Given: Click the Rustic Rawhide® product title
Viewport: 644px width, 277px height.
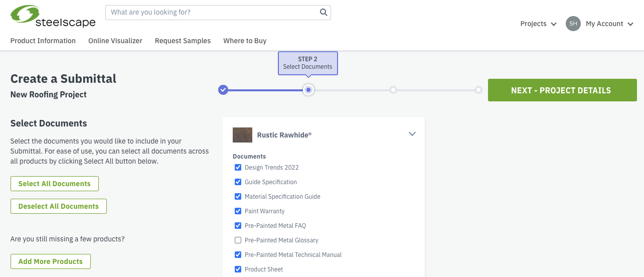Looking at the screenshot, I should pos(284,135).
